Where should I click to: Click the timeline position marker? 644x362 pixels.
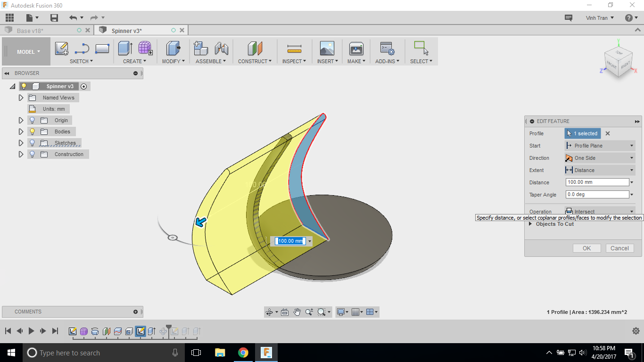(x=169, y=328)
